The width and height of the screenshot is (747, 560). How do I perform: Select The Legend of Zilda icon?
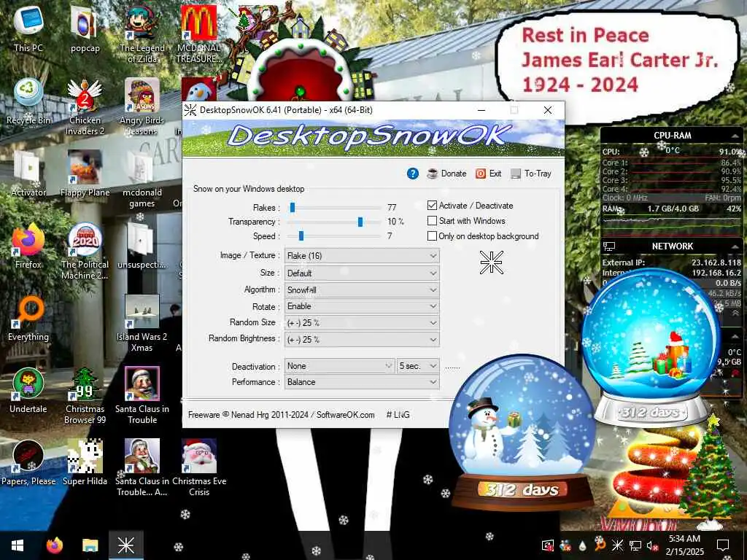[142, 36]
